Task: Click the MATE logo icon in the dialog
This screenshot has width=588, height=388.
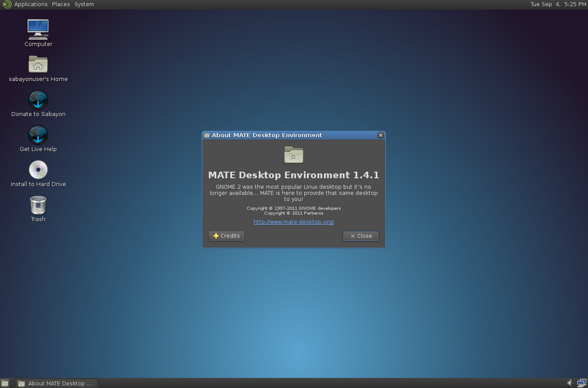Action: click(x=294, y=155)
